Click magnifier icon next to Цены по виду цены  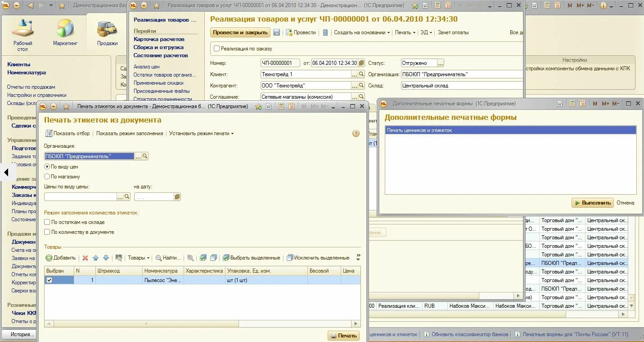click(x=127, y=197)
